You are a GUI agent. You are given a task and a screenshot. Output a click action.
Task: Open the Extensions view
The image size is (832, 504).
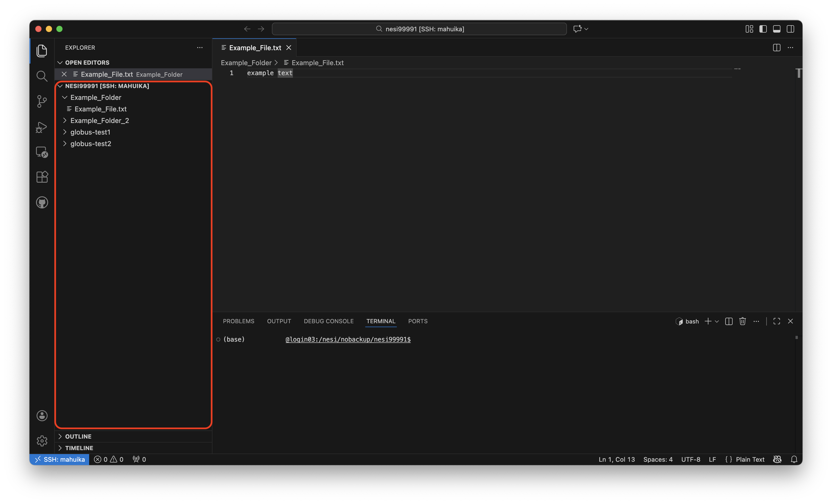42,177
